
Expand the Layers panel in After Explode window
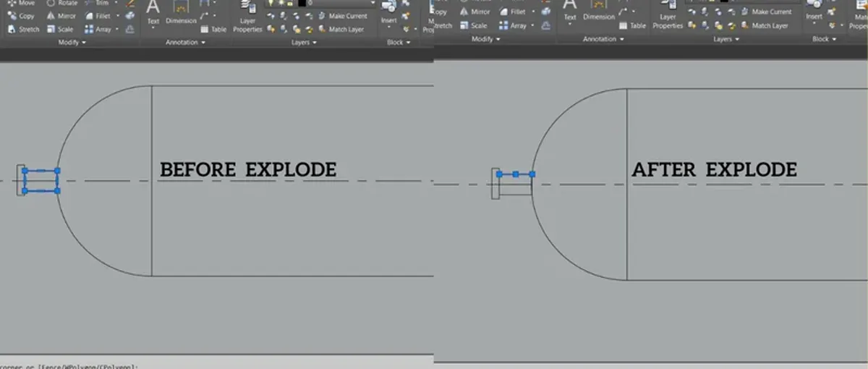(x=726, y=39)
